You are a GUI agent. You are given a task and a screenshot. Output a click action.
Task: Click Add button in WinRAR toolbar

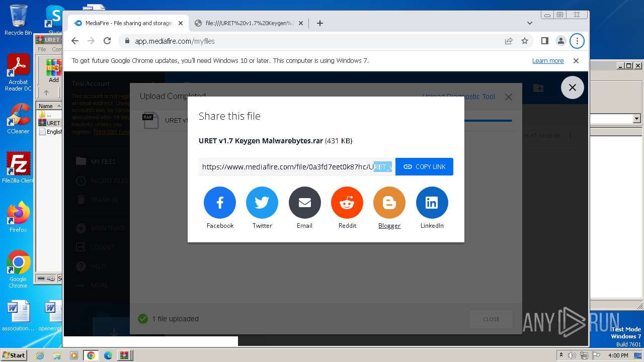click(53, 71)
